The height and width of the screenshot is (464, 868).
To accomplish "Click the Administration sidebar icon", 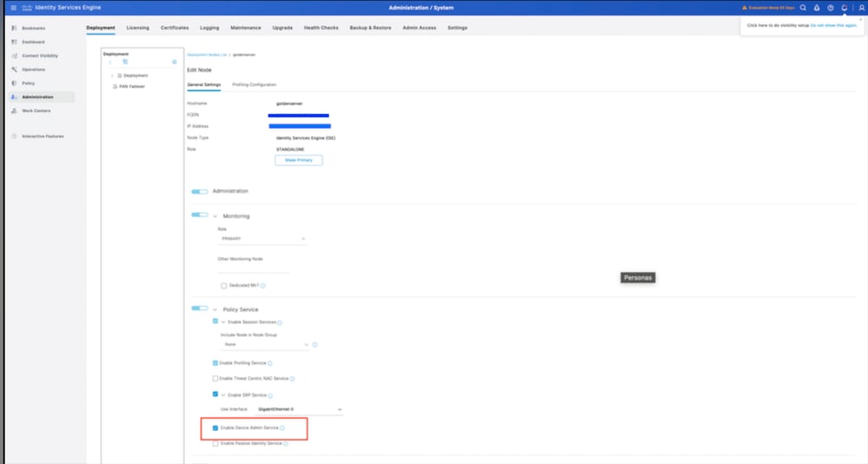I will point(15,97).
